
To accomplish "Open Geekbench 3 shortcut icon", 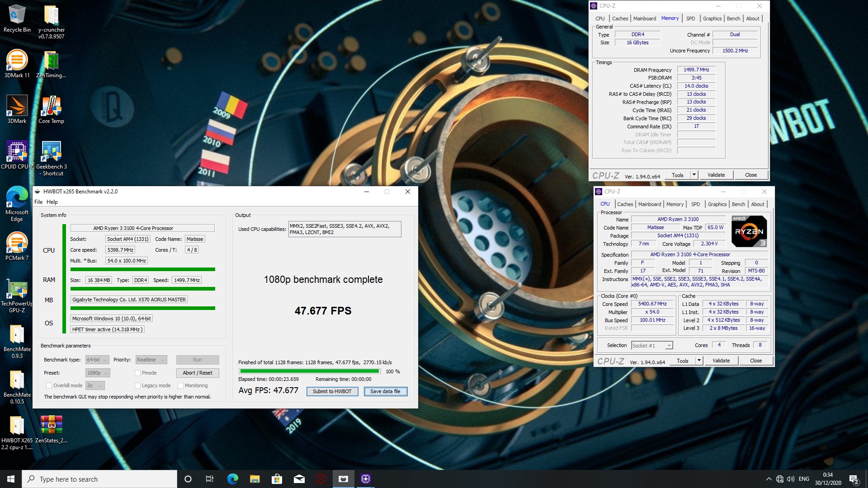I will (51, 158).
